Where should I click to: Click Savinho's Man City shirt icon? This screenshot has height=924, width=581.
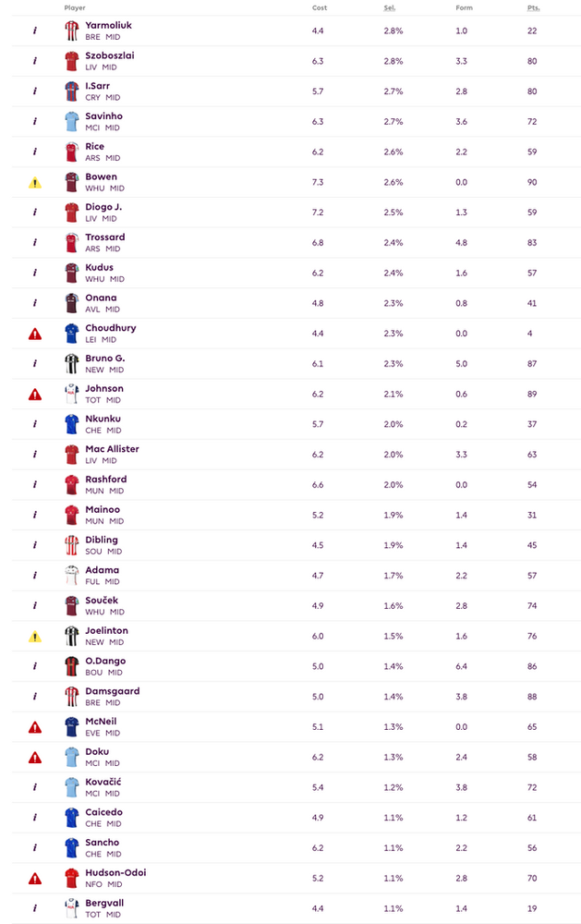point(72,121)
